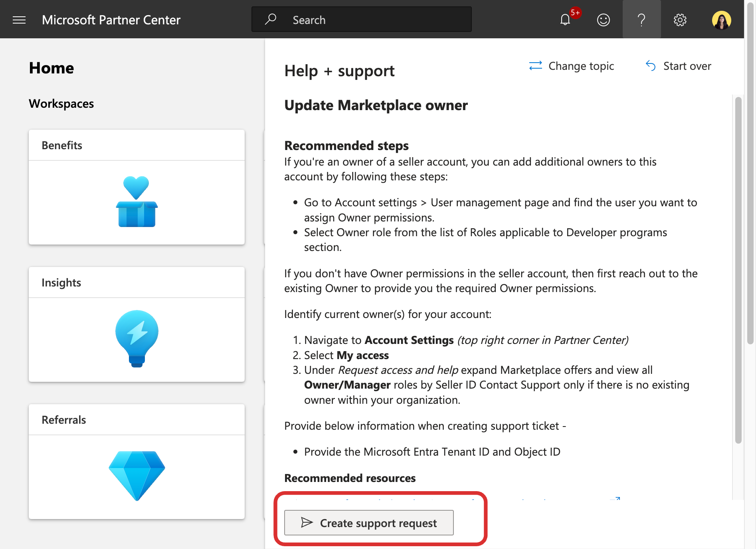The height and width of the screenshot is (549, 756).
Task: Click the bold Owner/Manager text
Action: click(347, 385)
